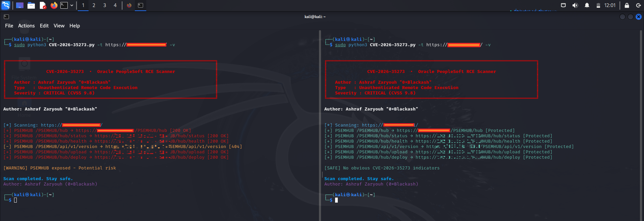Open the file manager panel icon

pos(31,5)
